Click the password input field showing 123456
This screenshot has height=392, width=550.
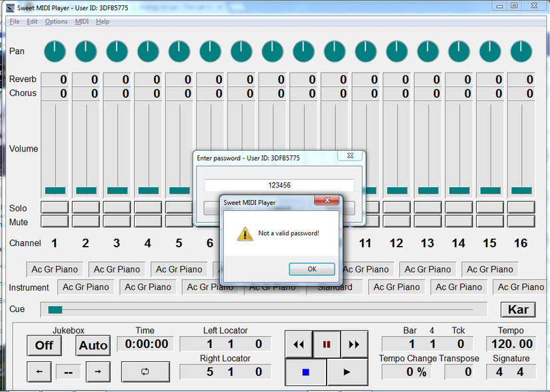coord(279,185)
